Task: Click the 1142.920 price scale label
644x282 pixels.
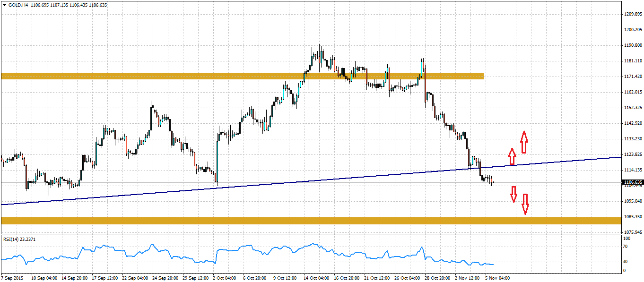Action: point(633,123)
